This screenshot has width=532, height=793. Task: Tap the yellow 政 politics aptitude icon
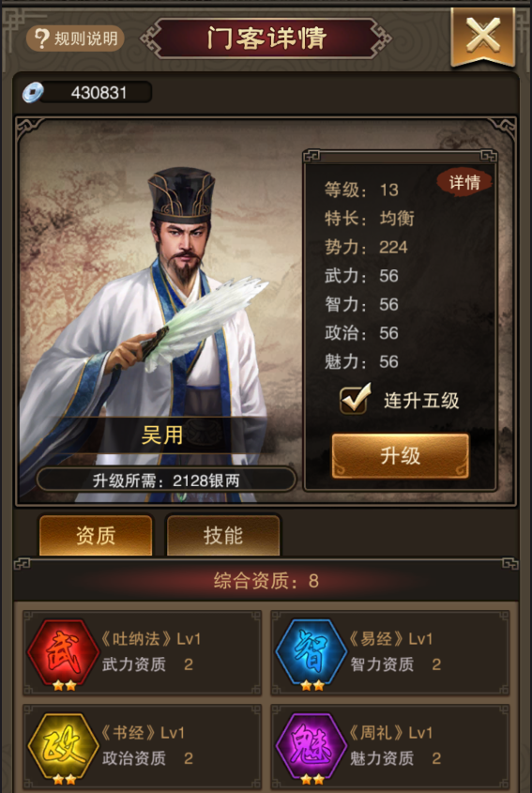pyautogui.click(x=63, y=746)
